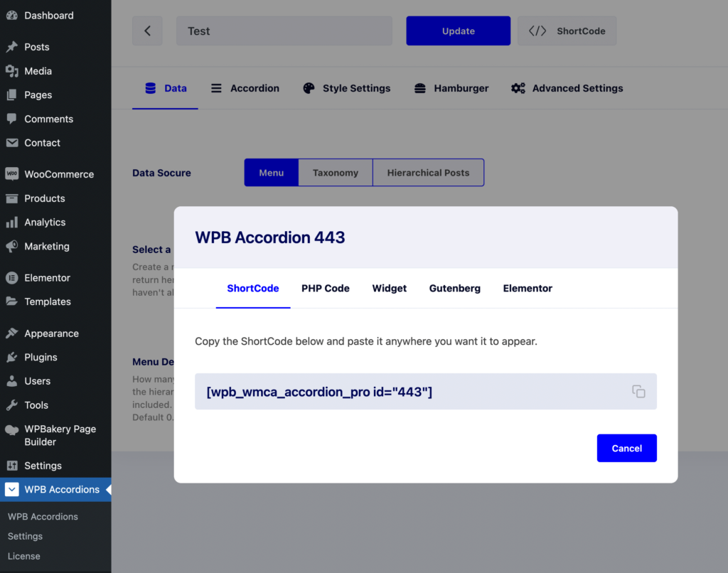The height and width of the screenshot is (573, 728).
Task: Click the Hamburger tab burger icon
Action: 419,88
